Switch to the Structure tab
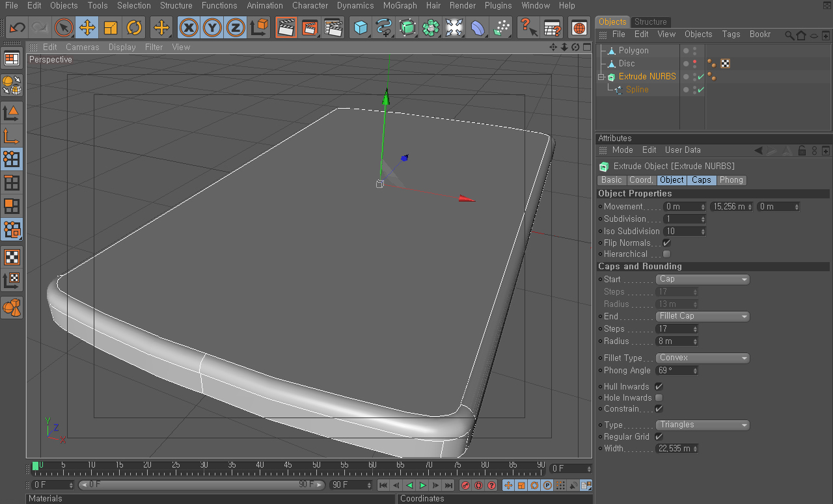The width and height of the screenshot is (833, 504). (x=650, y=21)
